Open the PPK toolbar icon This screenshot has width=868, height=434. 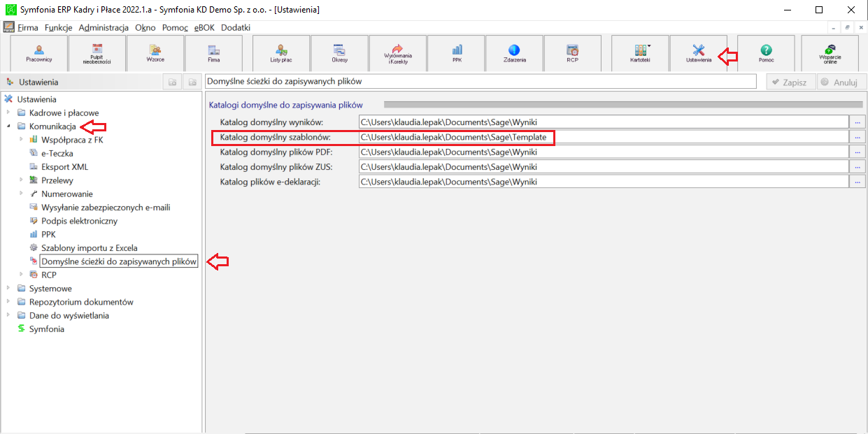click(x=457, y=53)
